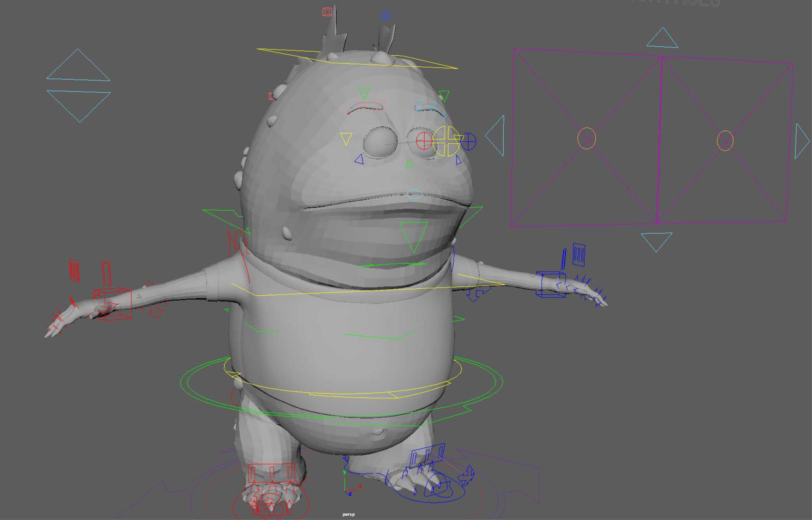Screen dimensions: 812x520
Task: Select the yellow main eye-aim control
Action: [x=447, y=141]
